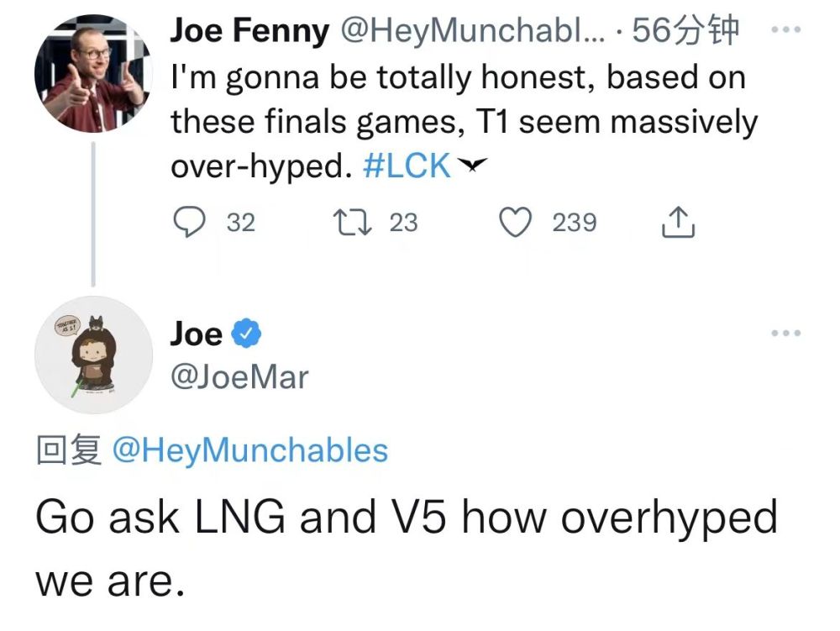Open the share icon on Joe Fenny's tweet

click(x=678, y=223)
